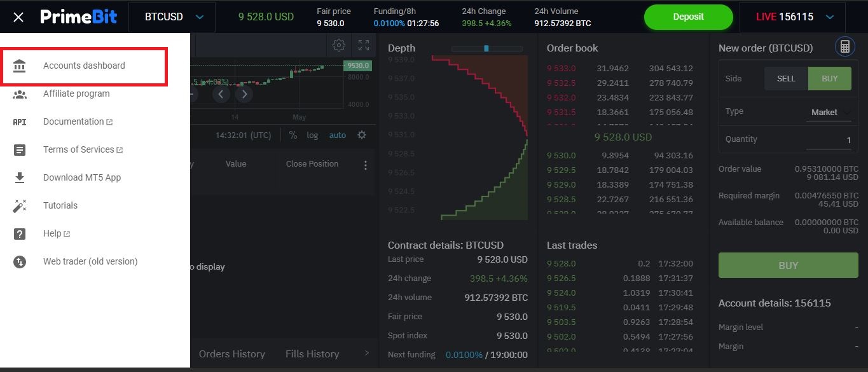Open chart settings gear icon
The image size is (868, 372).
[x=339, y=45]
